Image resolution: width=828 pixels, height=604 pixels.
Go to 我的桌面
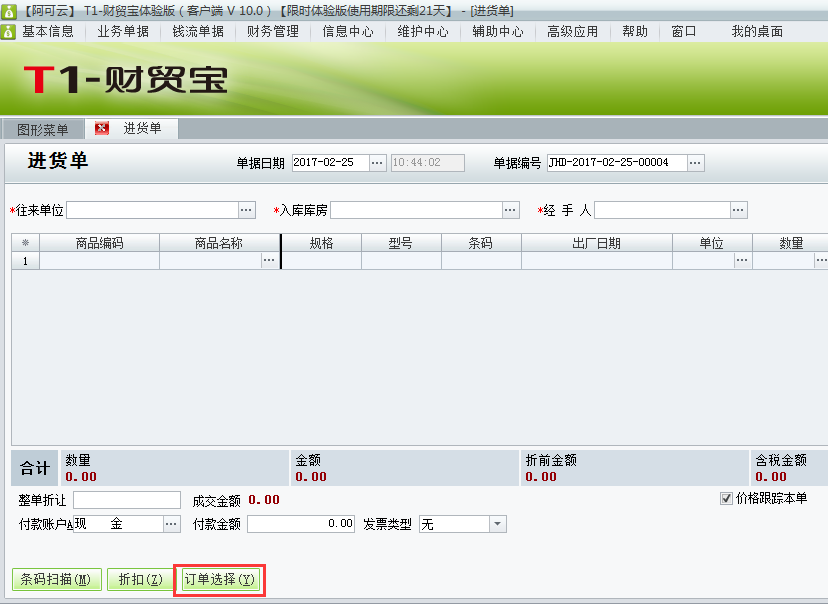pos(757,32)
